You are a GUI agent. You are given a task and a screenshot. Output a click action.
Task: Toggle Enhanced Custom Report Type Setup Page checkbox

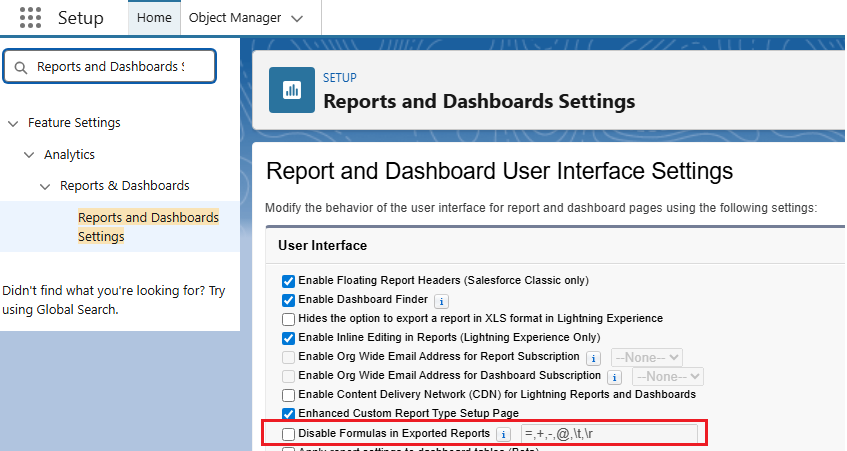pyautogui.click(x=288, y=414)
